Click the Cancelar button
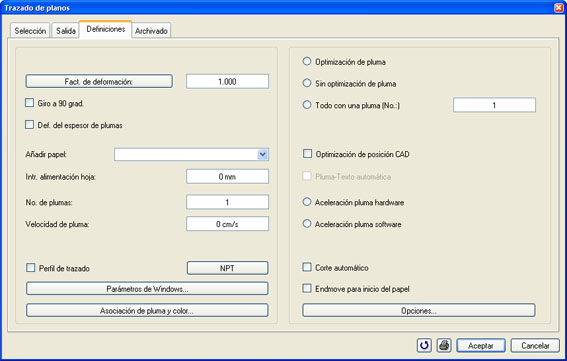The height and width of the screenshot is (361, 567). click(x=535, y=345)
